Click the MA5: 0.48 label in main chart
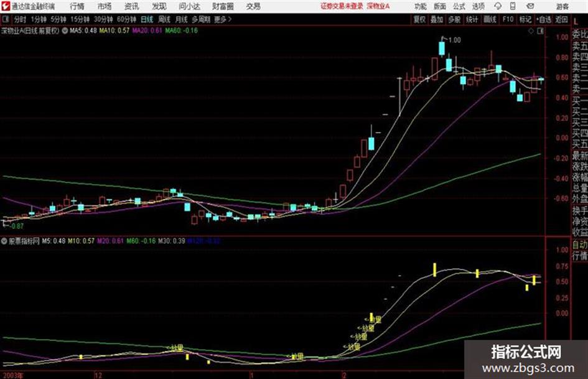 coord(83,30)
